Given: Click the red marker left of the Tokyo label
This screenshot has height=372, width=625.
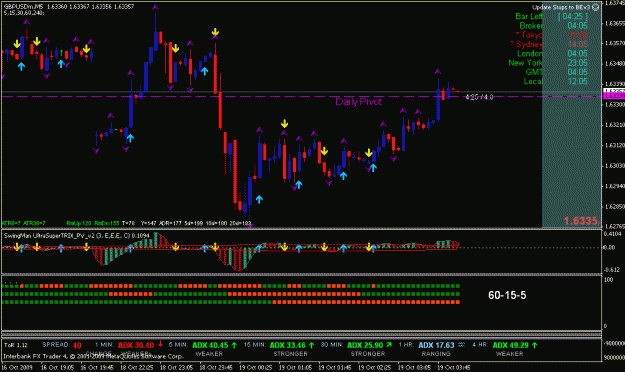Looking at the screenshot, I should coord(517,33).
